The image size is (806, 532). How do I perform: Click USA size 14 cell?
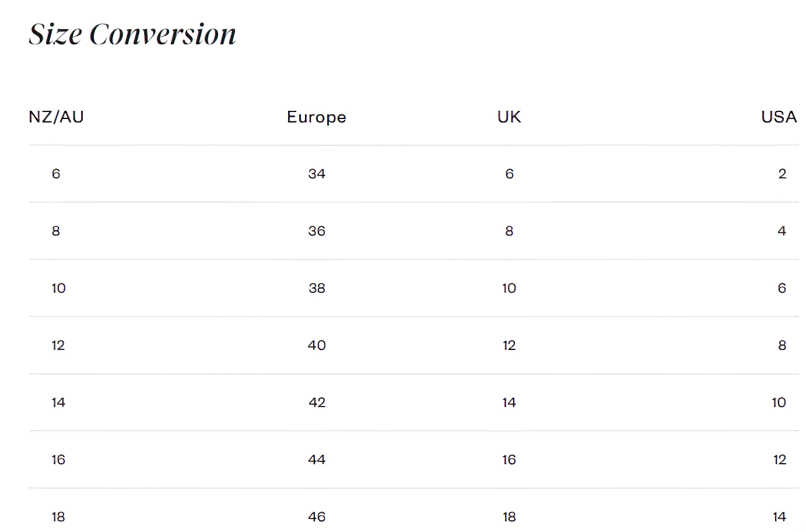[780, 517]
